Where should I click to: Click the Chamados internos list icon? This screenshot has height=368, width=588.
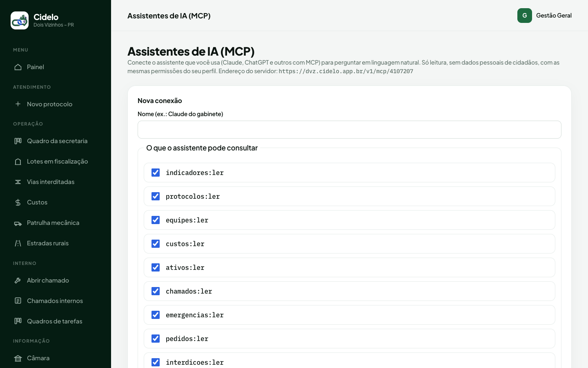click(x=18, y=301)
